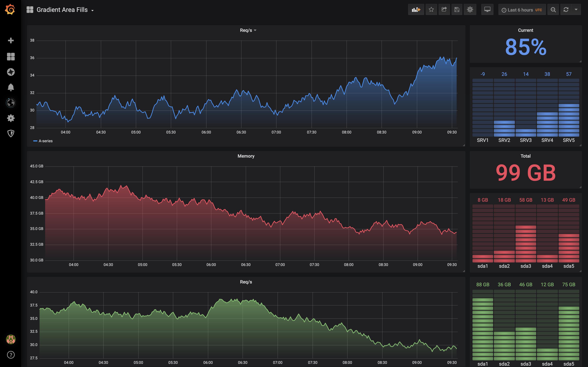This screenshot has height=367, width=588.
Task: Expand the refresh interval dropdown arrow
Action: coord(576,10)
